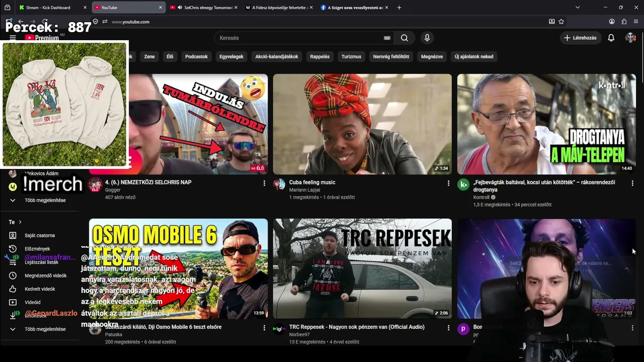644x362 pixels.
Task: Bookmark this page with the star icon
Action: coord(561,22)
